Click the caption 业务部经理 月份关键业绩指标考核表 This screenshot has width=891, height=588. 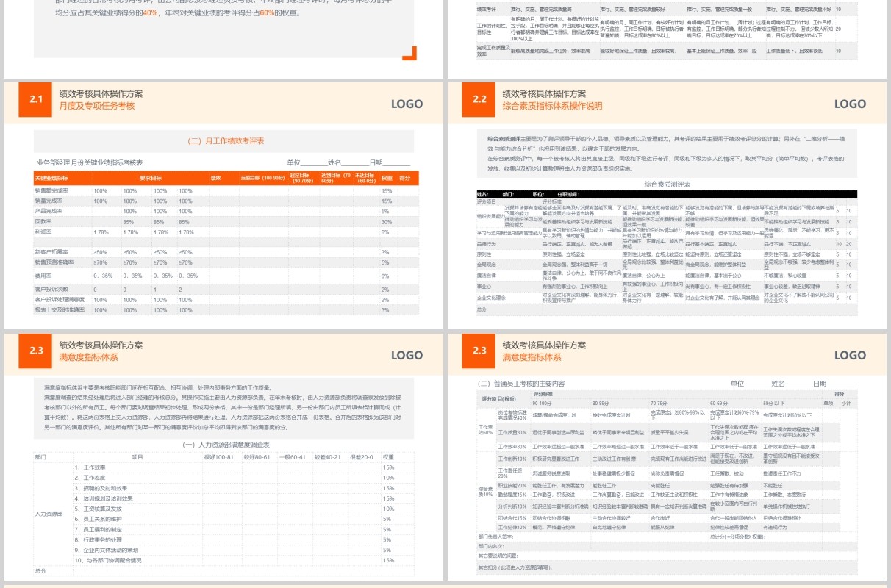point(90,162)
